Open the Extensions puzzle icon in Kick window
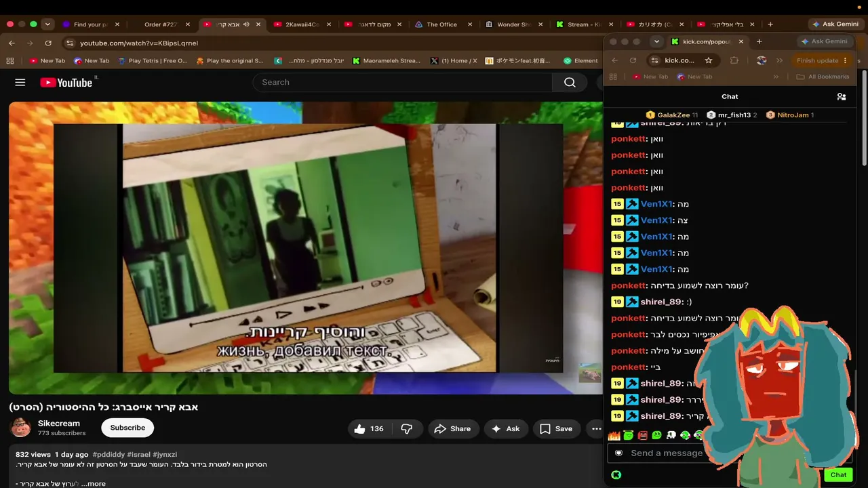 pyautogui.click(x=734, y=60)
